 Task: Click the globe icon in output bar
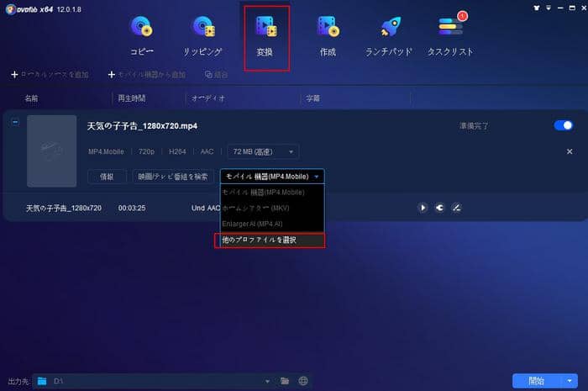coord(303,381)
